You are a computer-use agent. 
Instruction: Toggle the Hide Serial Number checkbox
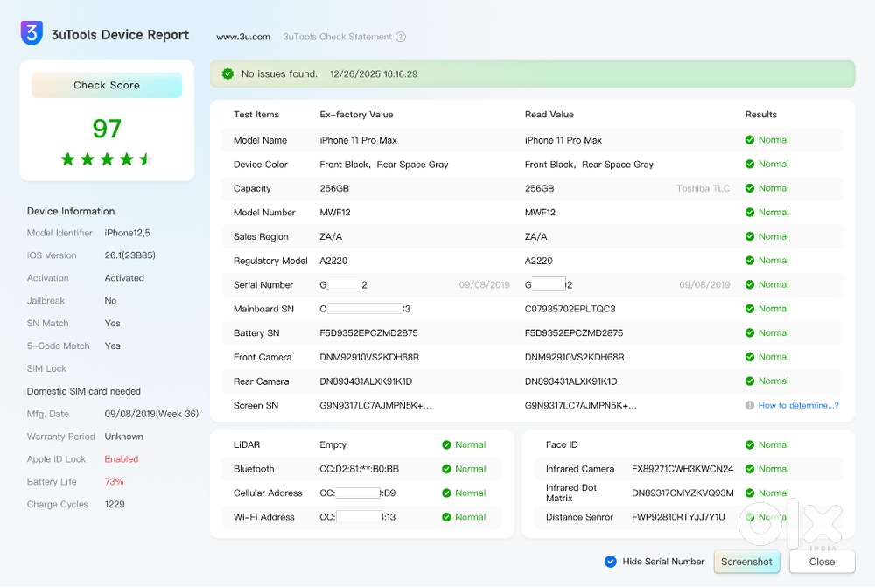611,562
